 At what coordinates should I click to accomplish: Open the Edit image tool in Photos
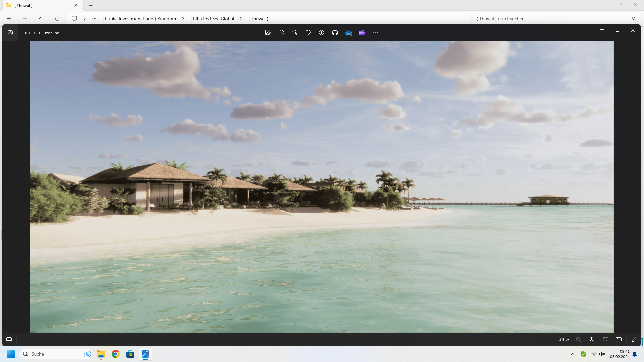pos(268,33)
